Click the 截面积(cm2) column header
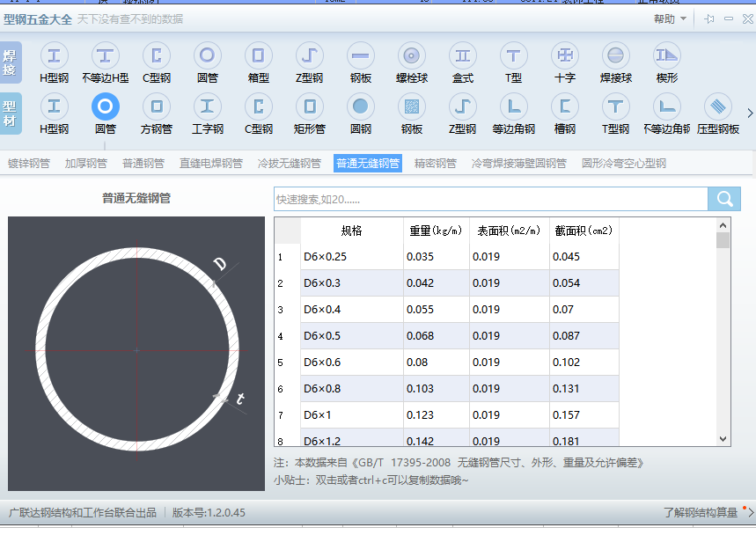 584,231
